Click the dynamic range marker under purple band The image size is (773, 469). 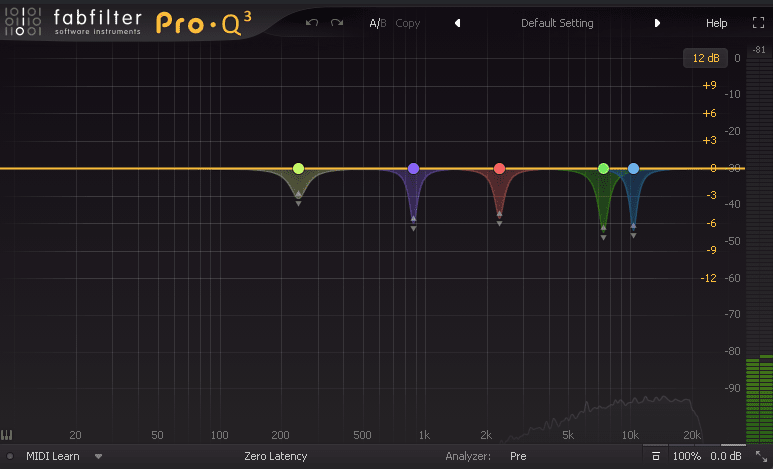[x=414, y=224]
